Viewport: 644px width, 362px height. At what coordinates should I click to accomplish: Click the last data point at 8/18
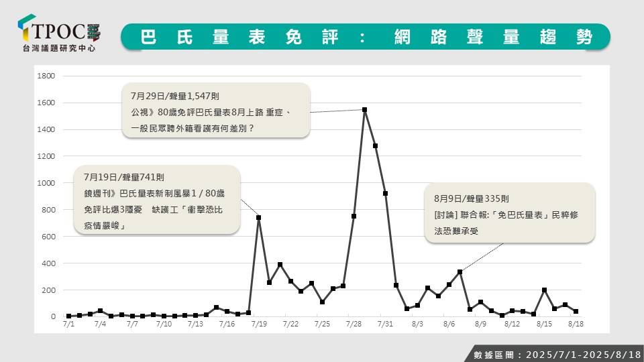click(x=576, y=311)
